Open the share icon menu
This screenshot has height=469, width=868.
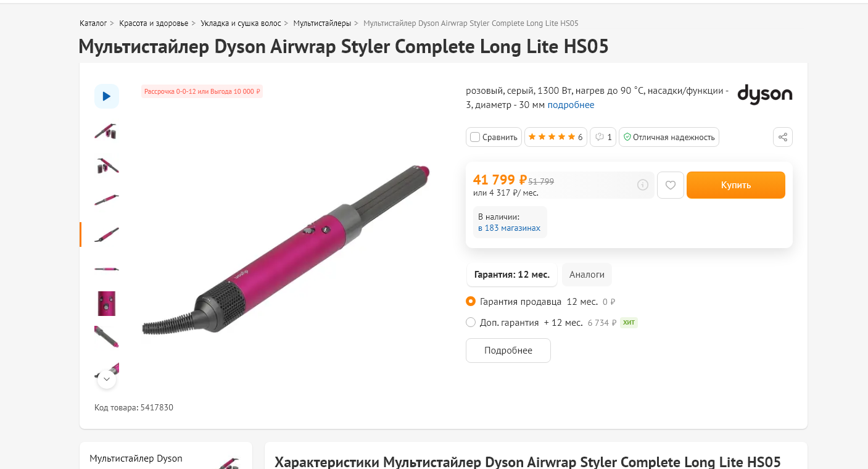point(783,137)
